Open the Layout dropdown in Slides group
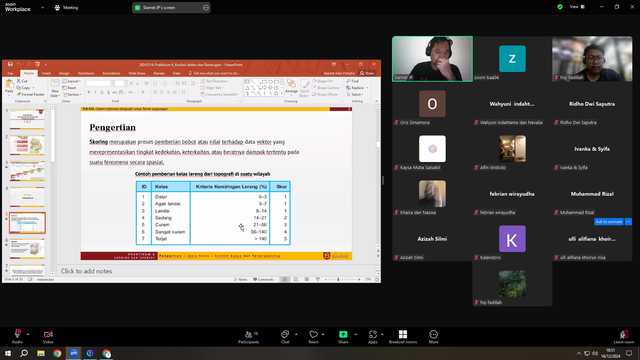 point(71,81)
